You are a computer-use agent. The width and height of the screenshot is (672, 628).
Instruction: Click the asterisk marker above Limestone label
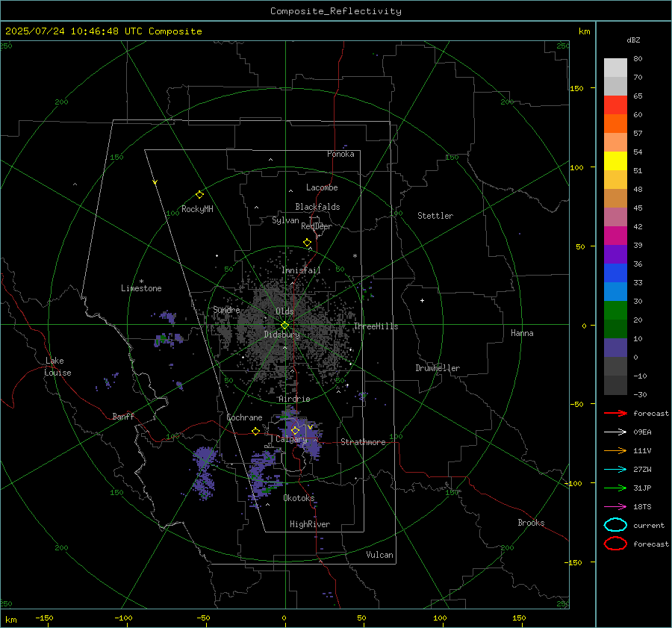pos(141,282)
